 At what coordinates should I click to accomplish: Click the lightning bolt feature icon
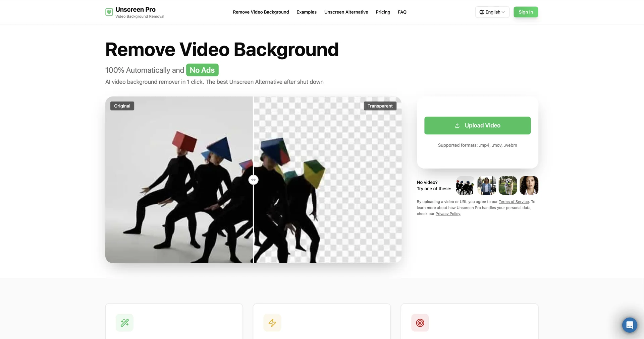272,323
